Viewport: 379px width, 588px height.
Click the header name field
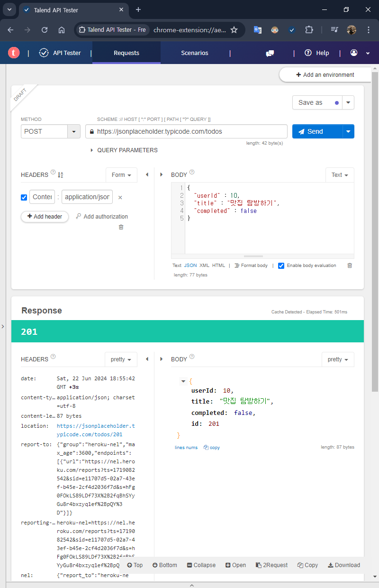pos(42,197)
